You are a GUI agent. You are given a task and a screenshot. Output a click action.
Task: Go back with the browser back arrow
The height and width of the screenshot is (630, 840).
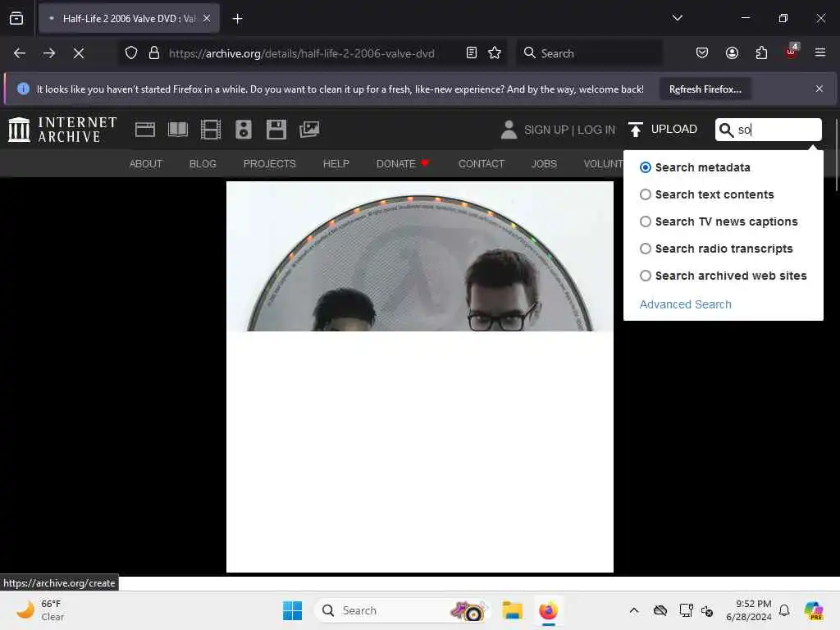(x=20, y=53)
